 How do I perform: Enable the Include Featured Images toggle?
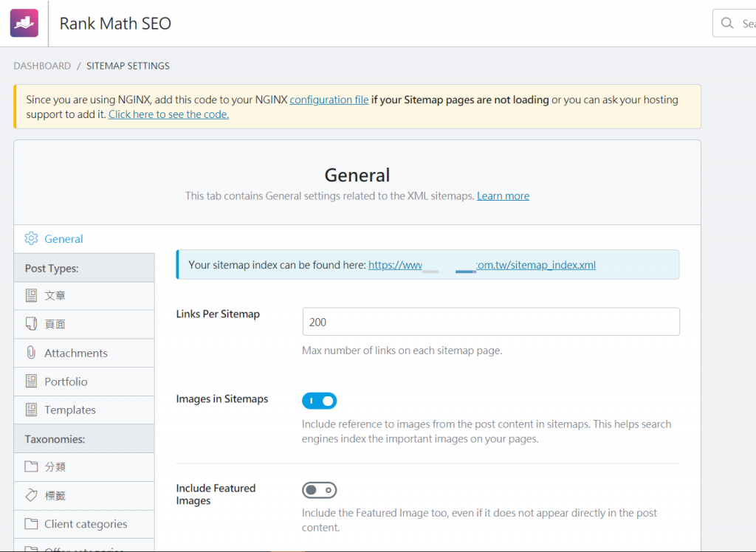319,490
